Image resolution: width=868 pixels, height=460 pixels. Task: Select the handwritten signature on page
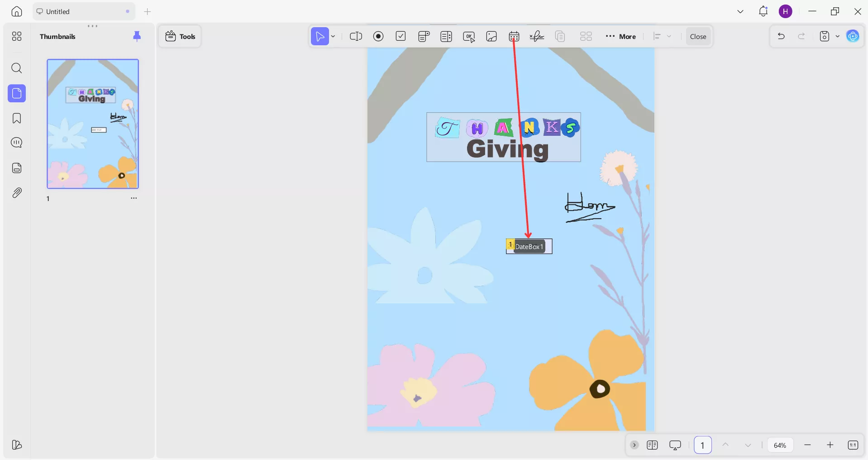click(x=590, y=207)
